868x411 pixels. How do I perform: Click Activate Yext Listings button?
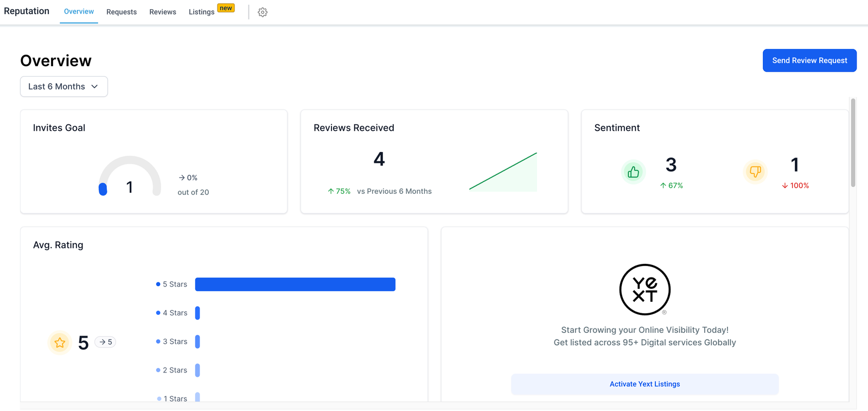(644, 384)
